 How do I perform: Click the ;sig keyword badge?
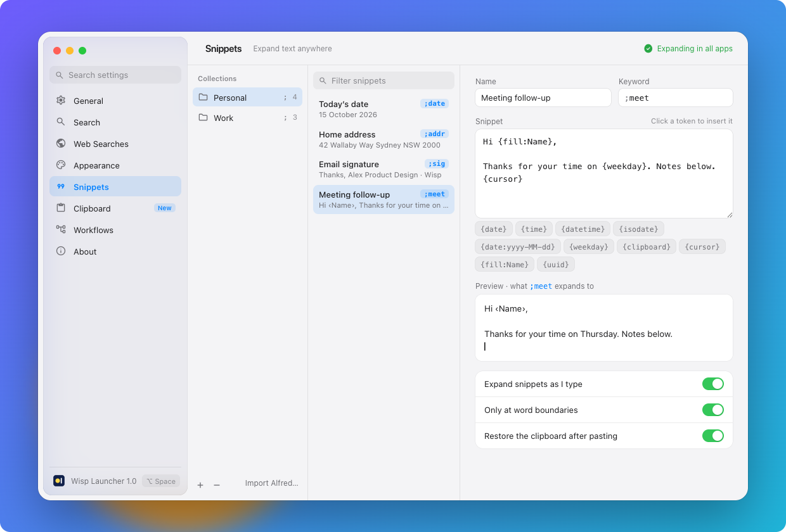click(x=437, y=163)
